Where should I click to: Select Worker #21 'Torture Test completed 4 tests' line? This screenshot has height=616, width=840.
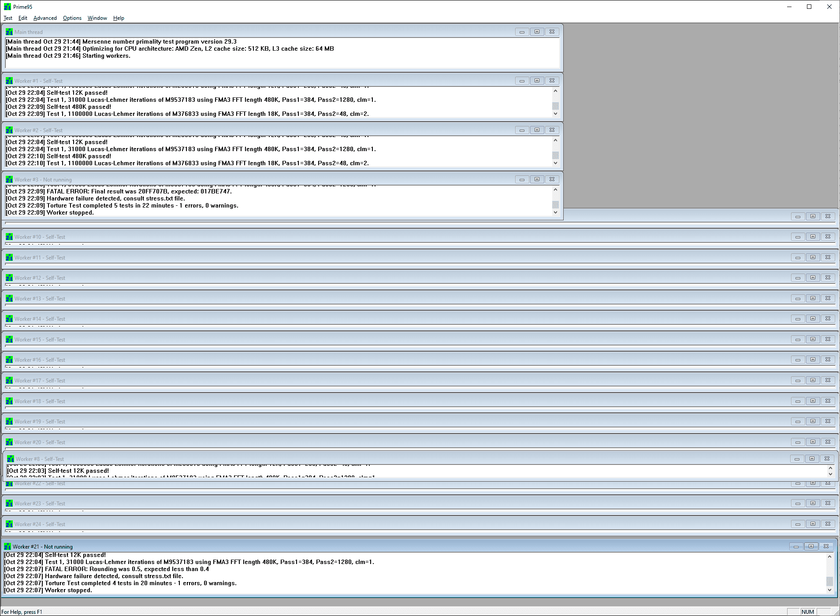[x=120, y=583]
